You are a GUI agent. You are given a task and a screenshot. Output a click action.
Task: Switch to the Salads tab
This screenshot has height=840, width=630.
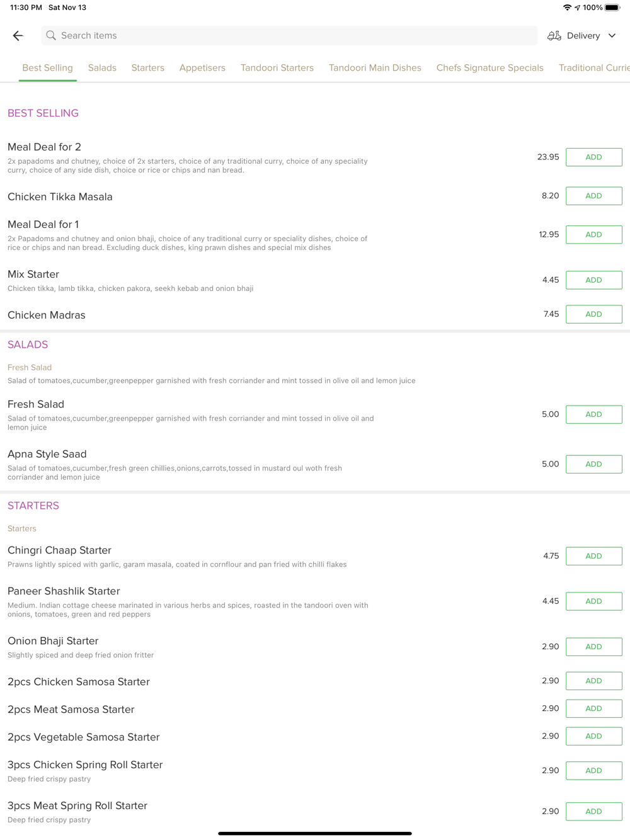tap(102, 68)
